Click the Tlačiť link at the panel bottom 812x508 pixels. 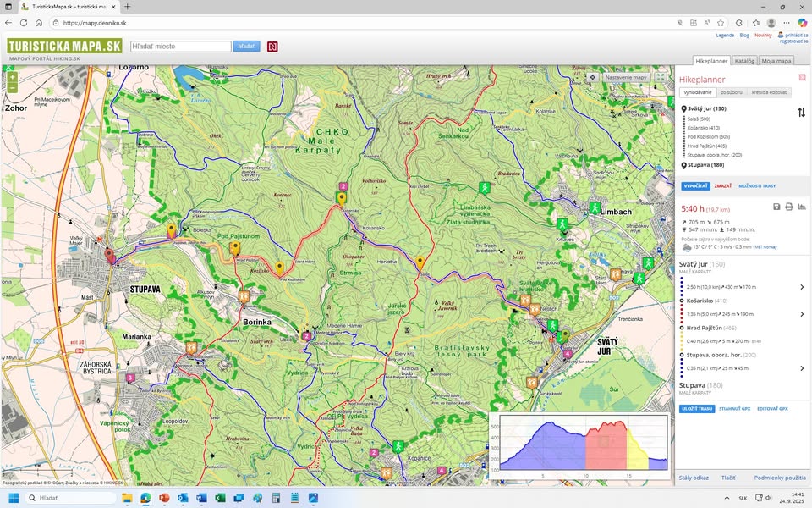[x=728, y=478]
